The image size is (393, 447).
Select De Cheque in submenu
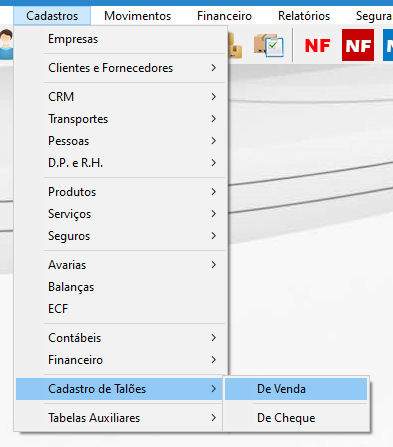click(x=296, y=418)
